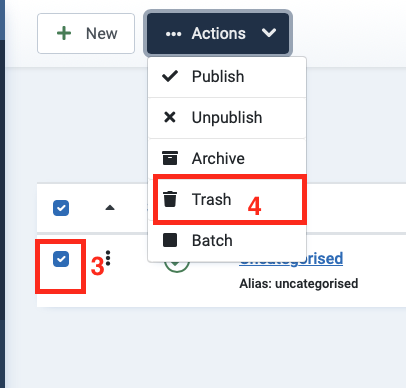The image size is (406, 388).
Task: Click the three-dot drag handle of Uncategorised row
Action: (x=108, y=258)
